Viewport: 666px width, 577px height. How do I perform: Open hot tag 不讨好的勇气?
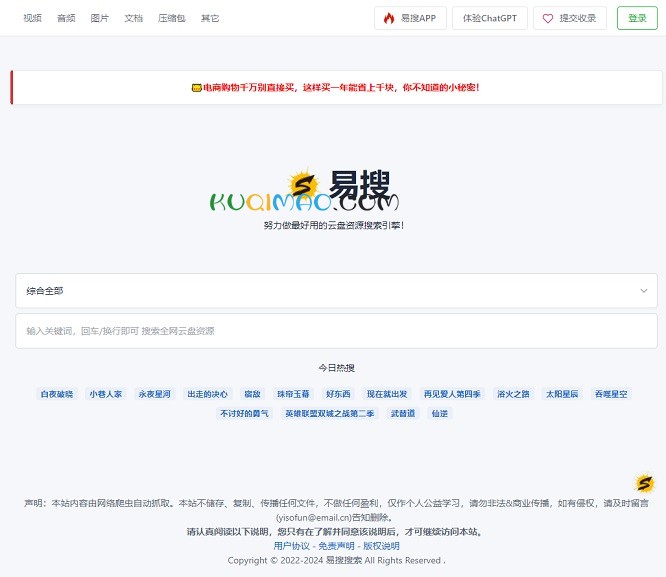[244, 413]
